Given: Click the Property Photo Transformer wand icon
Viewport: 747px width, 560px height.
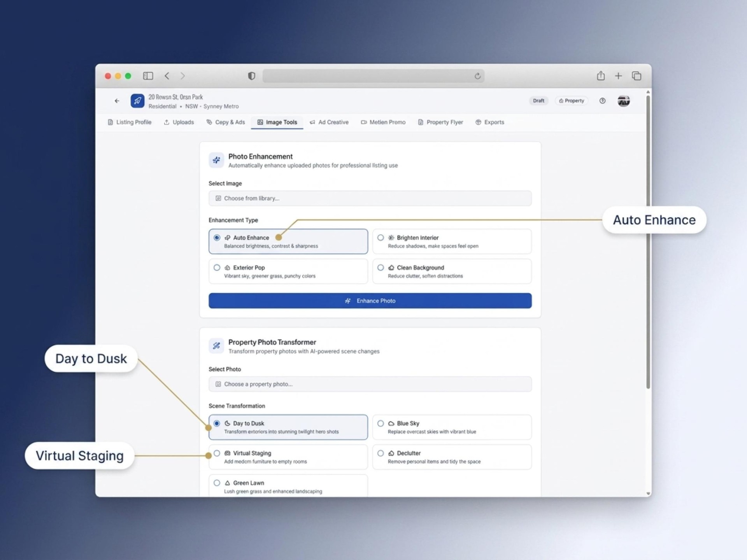Looking at the screenshot, I should (216, 345).
